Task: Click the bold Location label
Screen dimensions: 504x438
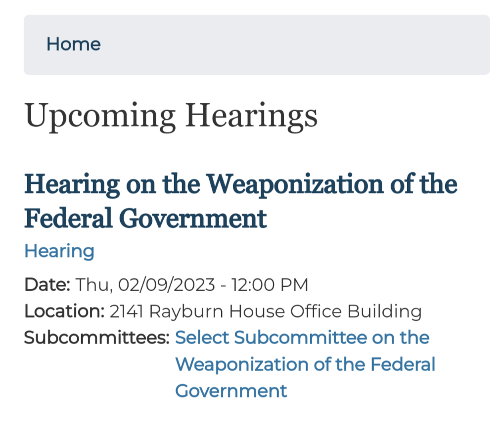Action: tap(64, 311)
